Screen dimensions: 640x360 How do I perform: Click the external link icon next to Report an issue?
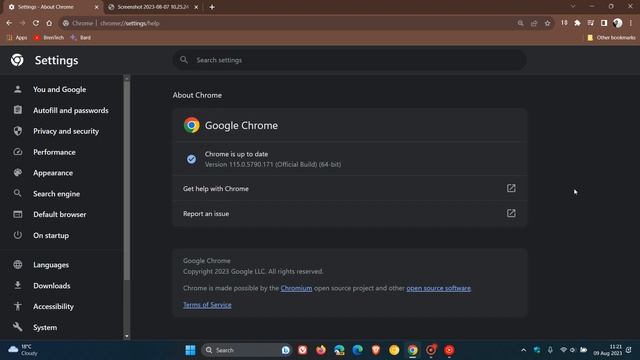(x=511, y=213)
